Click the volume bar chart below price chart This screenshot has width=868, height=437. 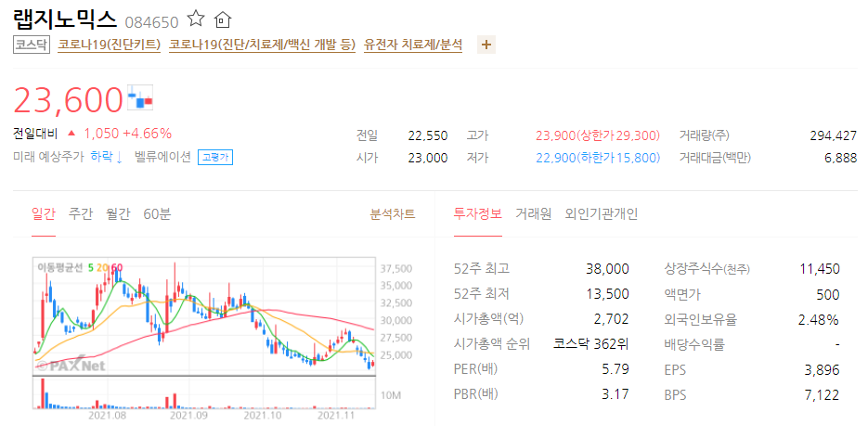tap(204, 393)
